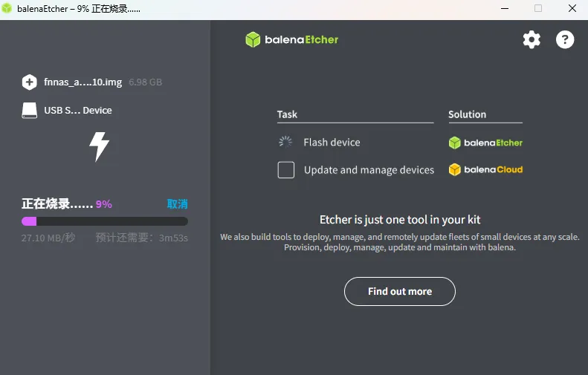Open the help question mark icon
588x375 pixels.
click(x=565, y=39)
